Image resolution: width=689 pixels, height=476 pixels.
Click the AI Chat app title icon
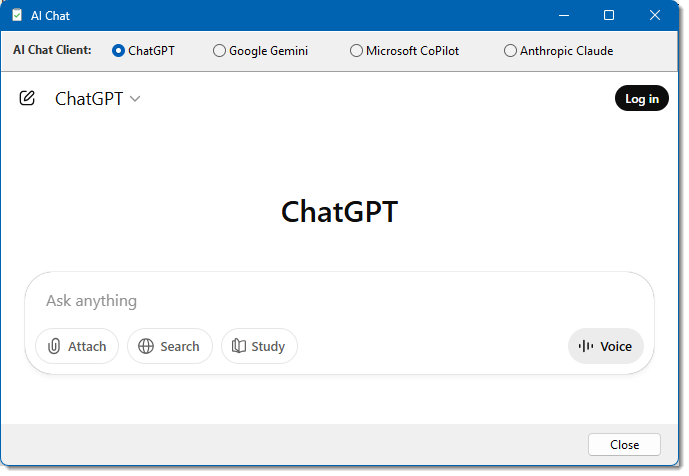coord(17,16)
